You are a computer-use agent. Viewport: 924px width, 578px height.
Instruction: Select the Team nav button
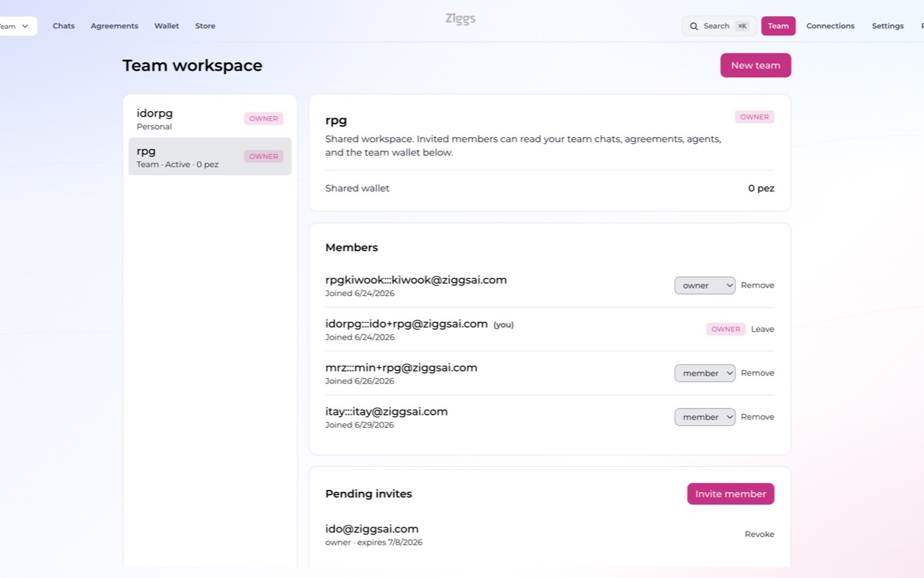778,26
